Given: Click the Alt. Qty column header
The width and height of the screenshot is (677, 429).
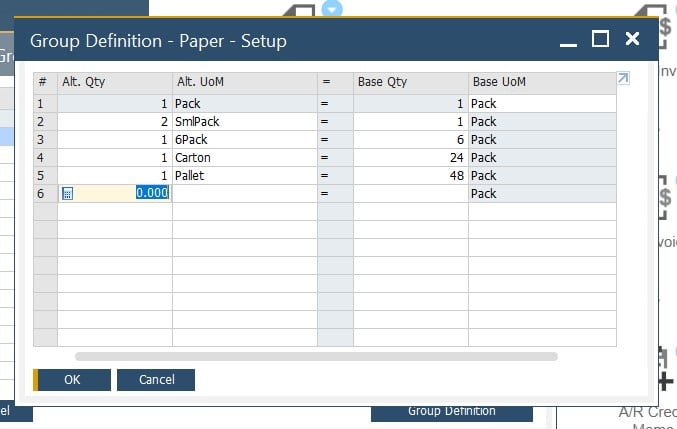Looking at the screenshot, I should pos(115,82).
